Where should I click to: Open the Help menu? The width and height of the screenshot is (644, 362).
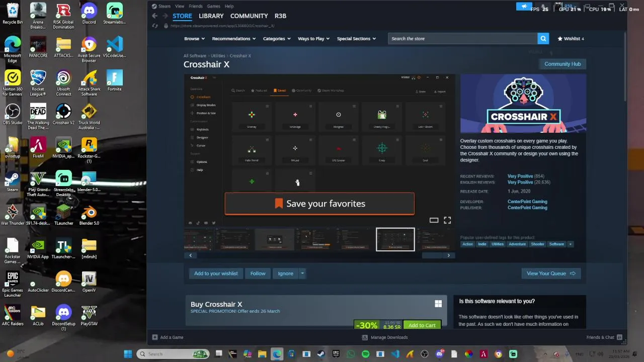click(x=229, y=6)
